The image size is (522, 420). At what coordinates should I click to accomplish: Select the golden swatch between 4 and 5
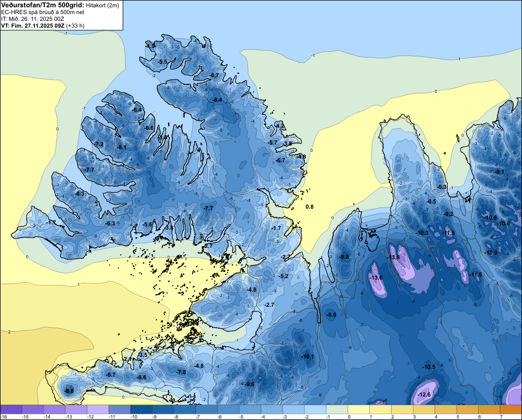(x=446, y=410)
